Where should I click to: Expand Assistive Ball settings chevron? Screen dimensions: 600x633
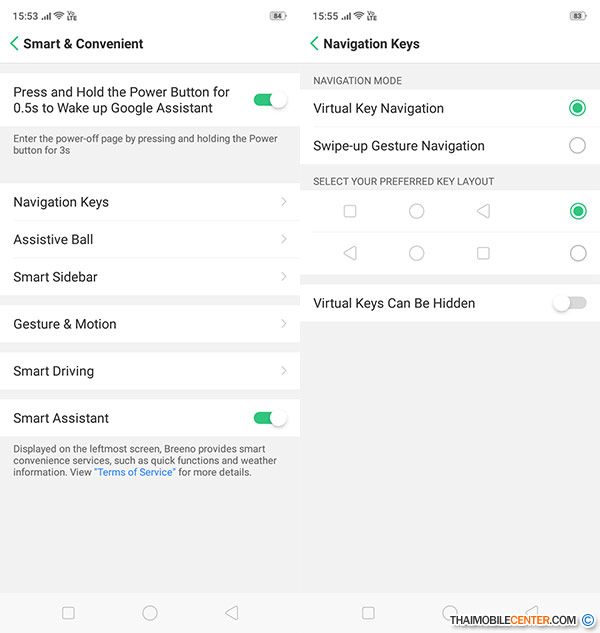click(284, 240)
